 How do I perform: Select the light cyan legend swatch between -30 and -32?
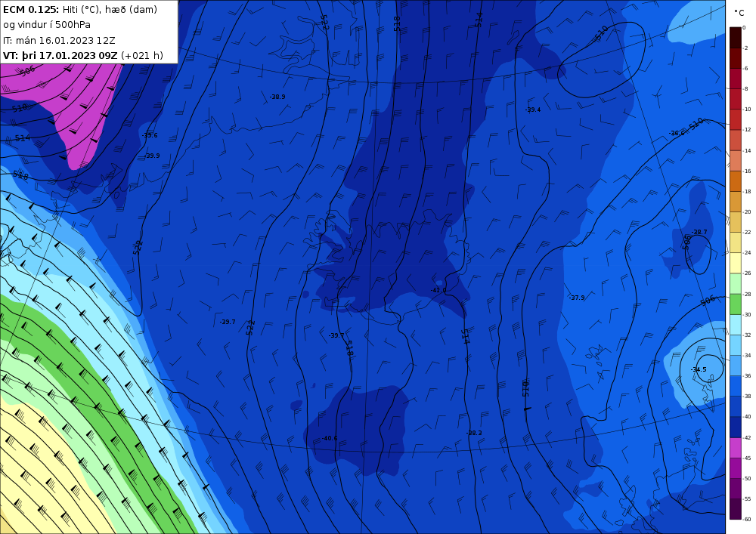pyautogui.click(x=736, y=325)
